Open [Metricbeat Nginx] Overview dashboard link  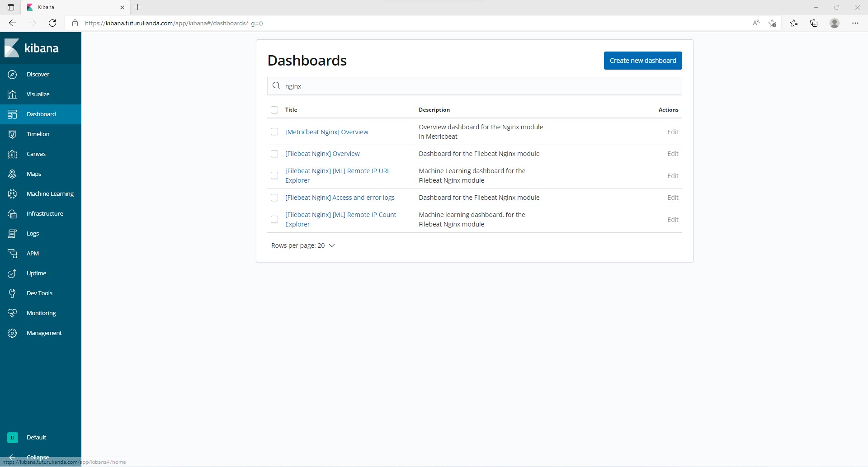coord(326,132)
